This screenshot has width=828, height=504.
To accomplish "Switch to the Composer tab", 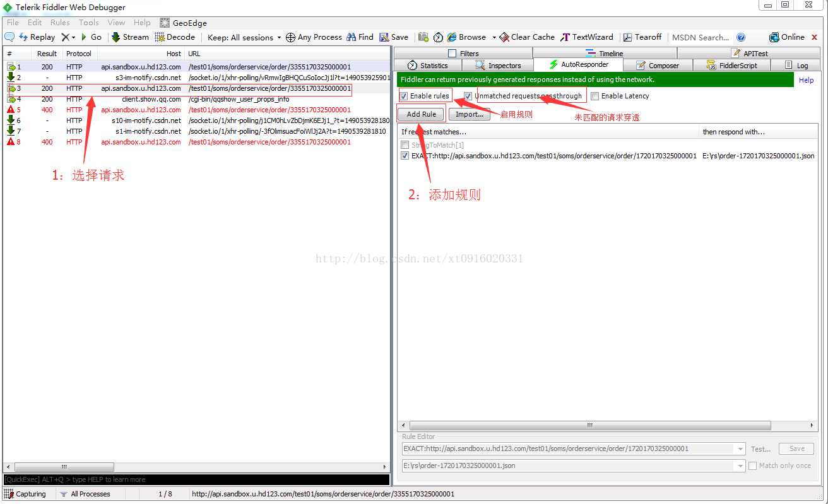I will 658,66.
